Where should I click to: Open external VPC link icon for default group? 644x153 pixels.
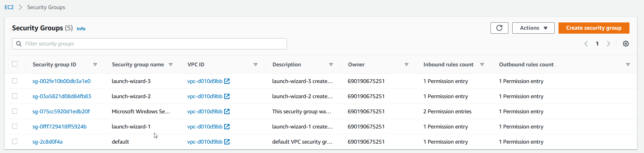(227, 142)
